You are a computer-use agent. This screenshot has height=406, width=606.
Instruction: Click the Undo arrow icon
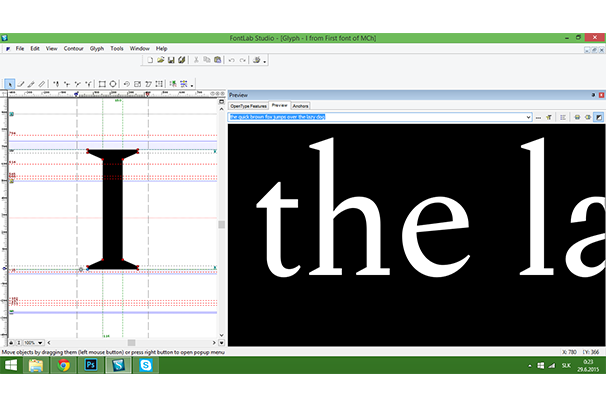231,60
